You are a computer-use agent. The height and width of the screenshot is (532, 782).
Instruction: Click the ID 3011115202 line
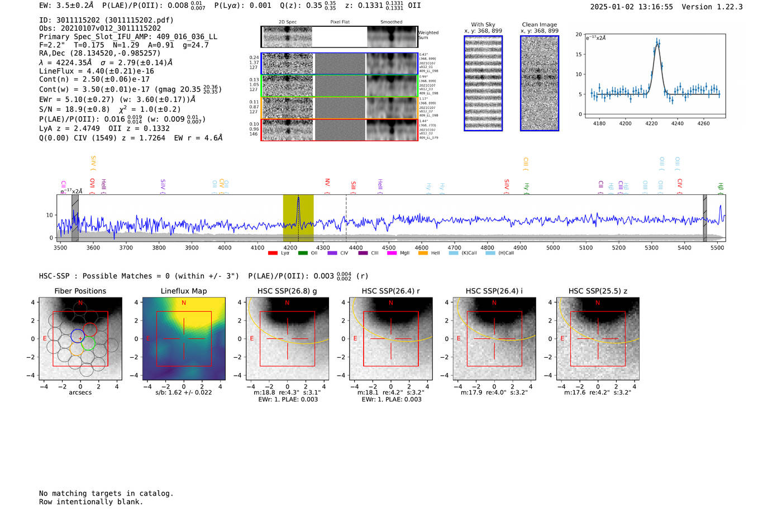(x=106, y=20)
